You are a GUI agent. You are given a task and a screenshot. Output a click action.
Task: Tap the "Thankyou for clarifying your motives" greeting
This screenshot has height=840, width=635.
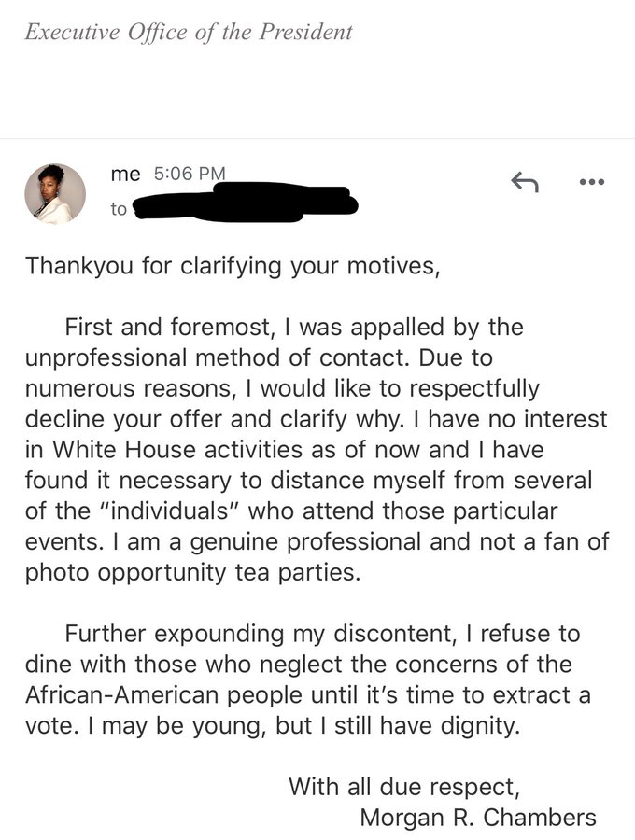click(x=233, y=266)
